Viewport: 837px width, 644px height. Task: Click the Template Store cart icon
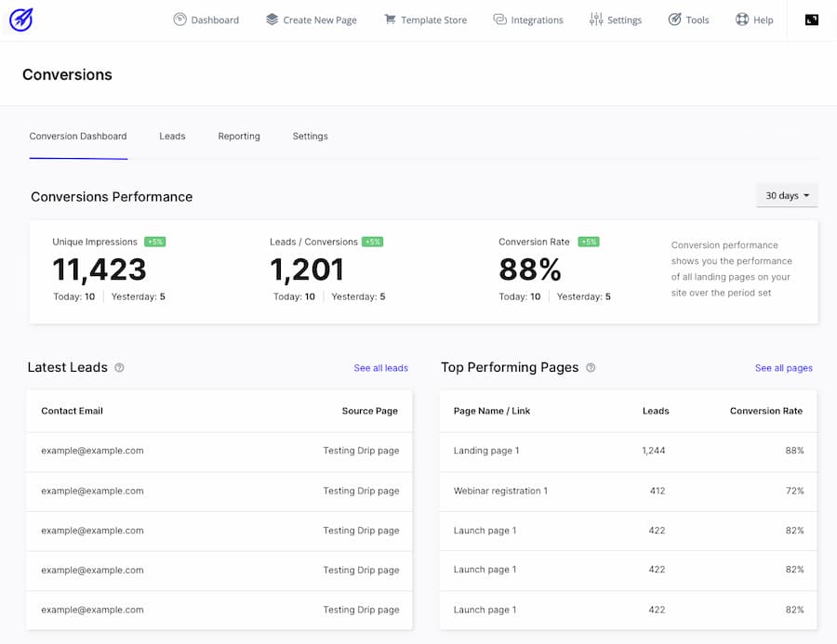pos(391,20)
